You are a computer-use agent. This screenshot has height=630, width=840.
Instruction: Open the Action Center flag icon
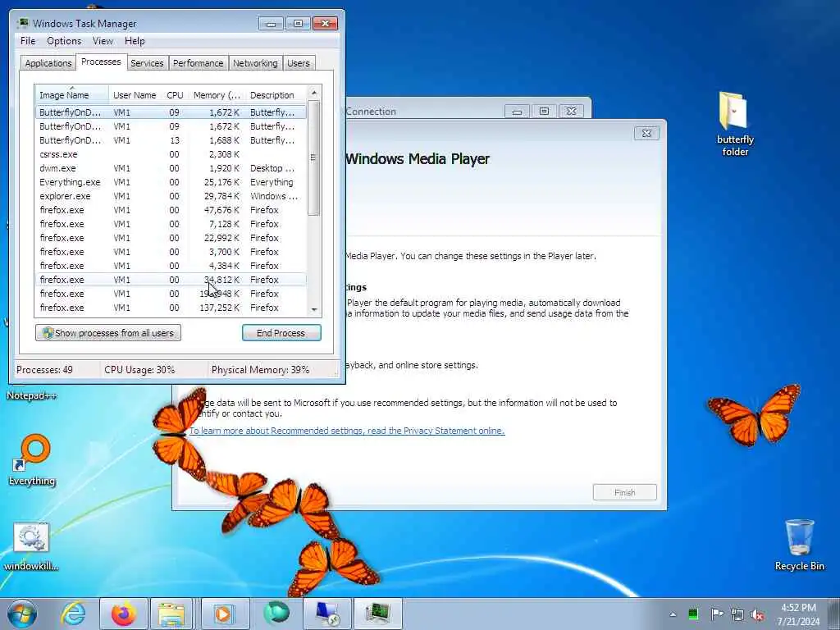[716, 614]
